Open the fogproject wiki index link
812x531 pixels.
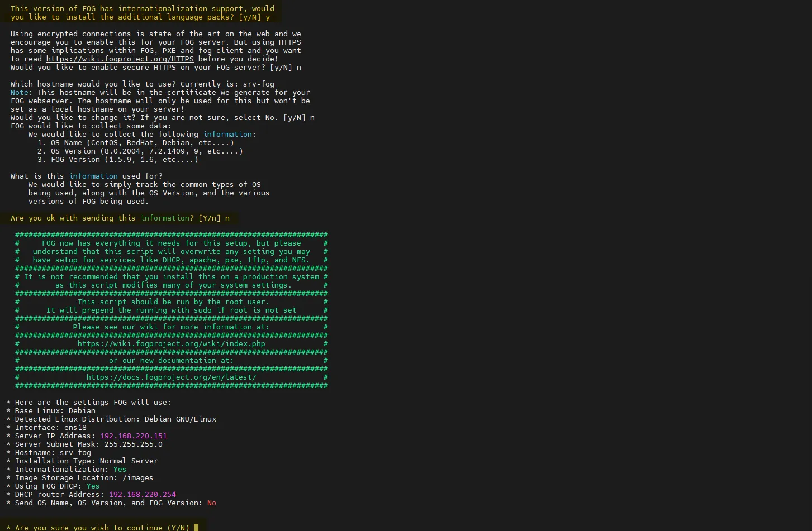pos(170,343)
